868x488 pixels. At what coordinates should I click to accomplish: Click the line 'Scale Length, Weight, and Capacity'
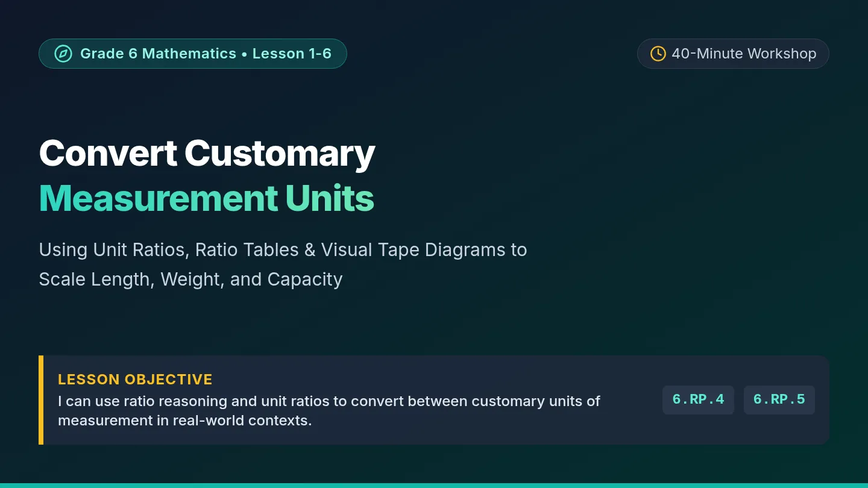[x=190, y=280]
